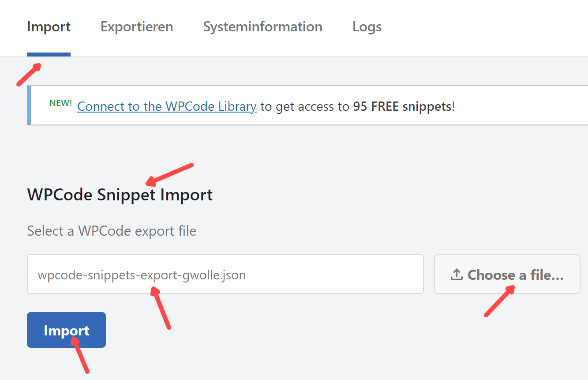Screen dimensions: 588x380
Task: Click the red arrow above the Snippet Import heading
Action: pos(169,173)
